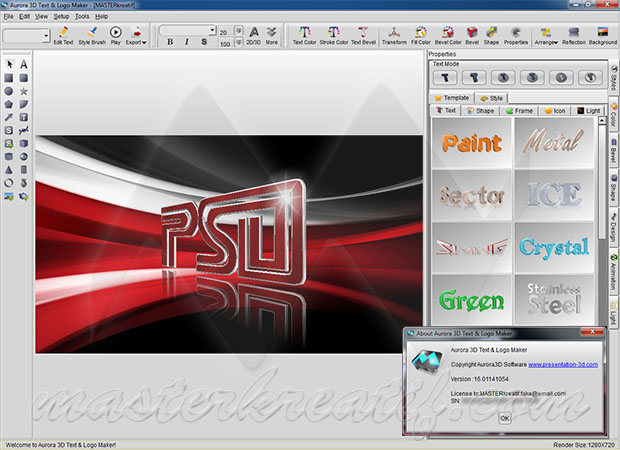Open the Properties toolbar button
Screen dimensions: 620x450
click(516, 36)
